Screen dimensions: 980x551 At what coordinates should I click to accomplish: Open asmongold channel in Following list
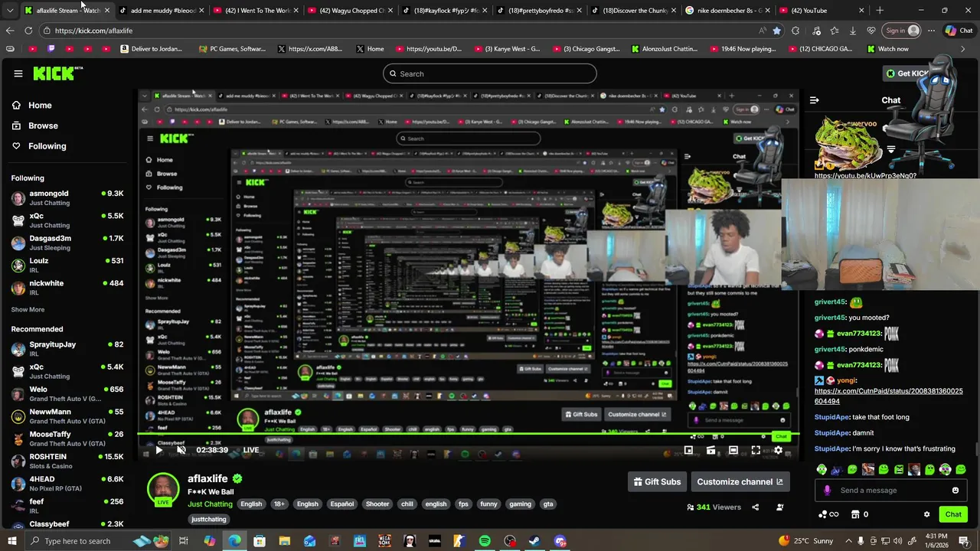coord(67,198)
